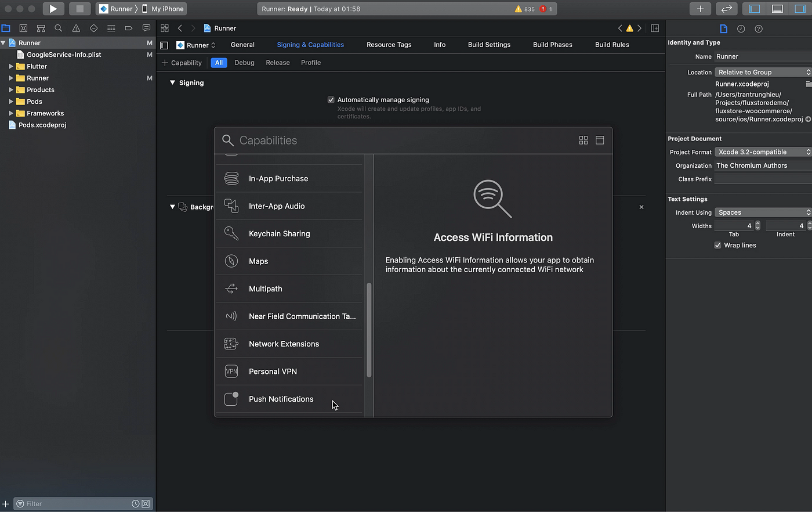Screen dimensions: 812x512
Task: Show the bottom debug area panel
Action: pos(777,9)
